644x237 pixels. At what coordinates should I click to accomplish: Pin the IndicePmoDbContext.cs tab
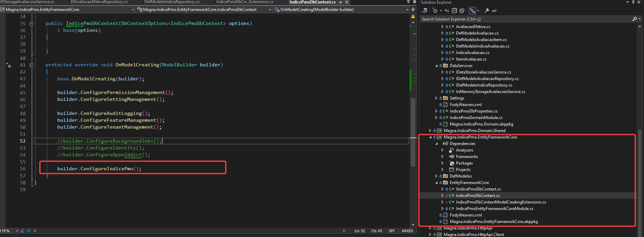click(x=341, y=2)
